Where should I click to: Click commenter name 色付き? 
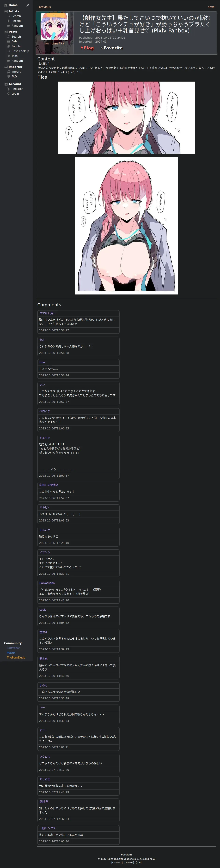(43, 632)
